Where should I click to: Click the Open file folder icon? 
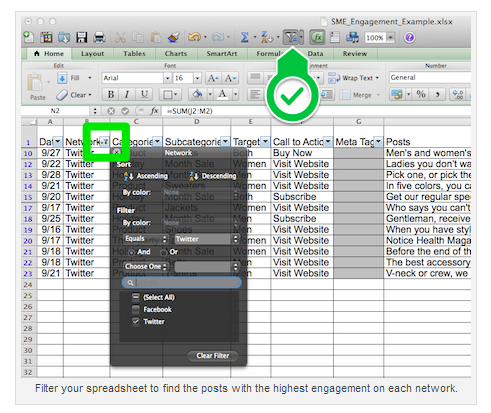point(64,37)
